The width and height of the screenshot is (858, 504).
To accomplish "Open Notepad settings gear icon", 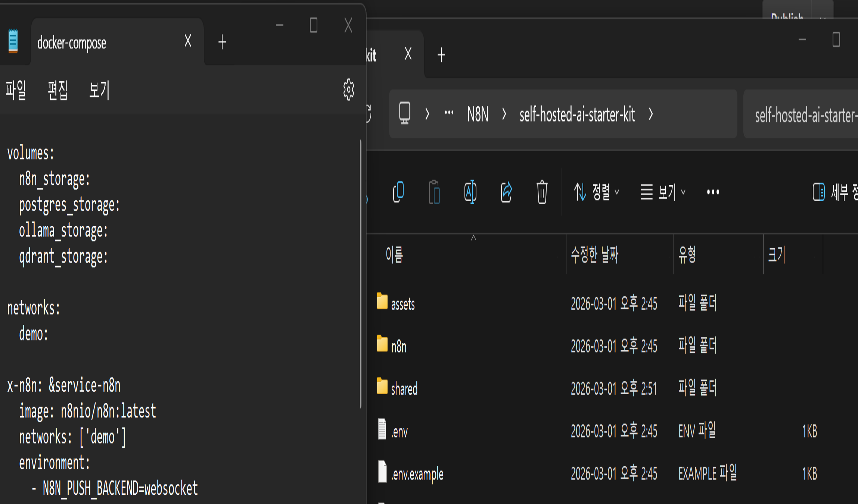I will pyautogui.click(x=348, y=90).
